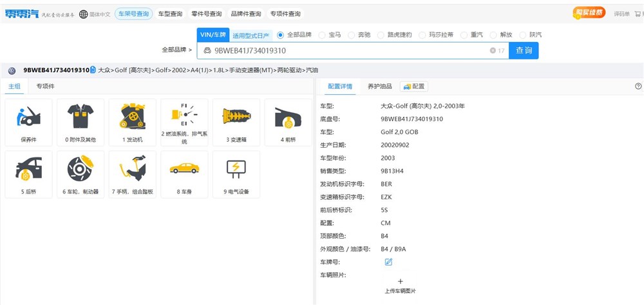This screenshot has width=644, height=305.
Task: Open the 5 后桥 rear axle group
Action: pyautogui.click(x=28, y=174)
